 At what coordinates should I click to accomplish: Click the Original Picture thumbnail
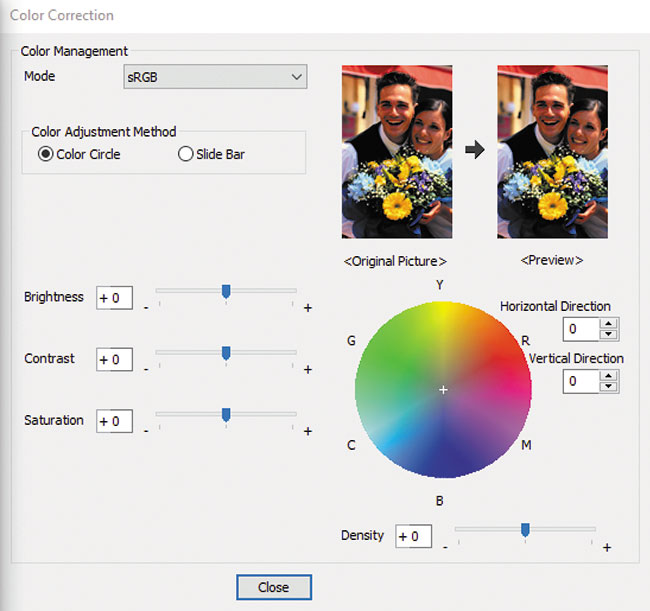397,152
